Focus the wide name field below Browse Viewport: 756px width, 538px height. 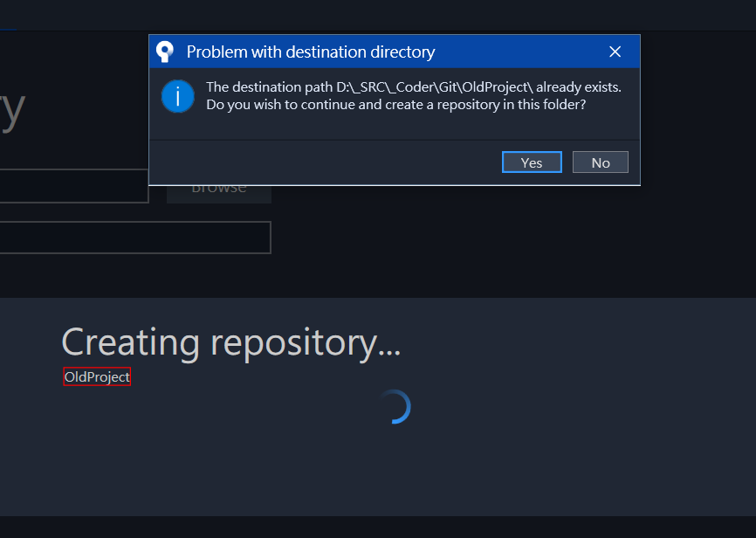(x=135, y=238)
